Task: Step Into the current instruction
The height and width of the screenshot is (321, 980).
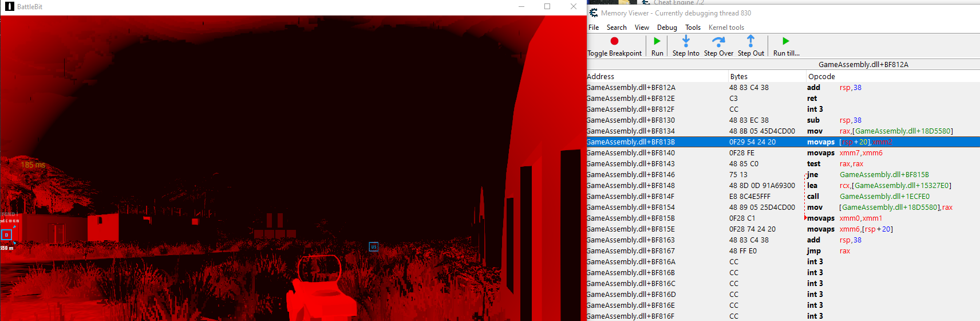Action: click(x=686, y=46)
